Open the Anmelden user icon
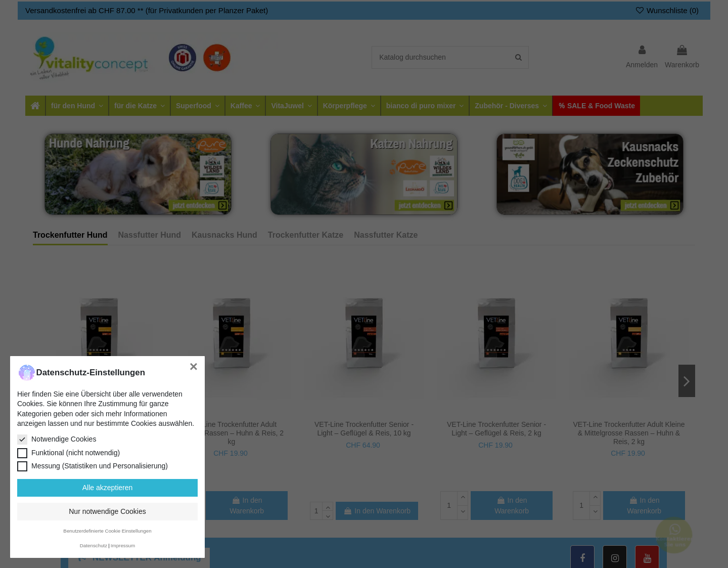 click(642, 50)
